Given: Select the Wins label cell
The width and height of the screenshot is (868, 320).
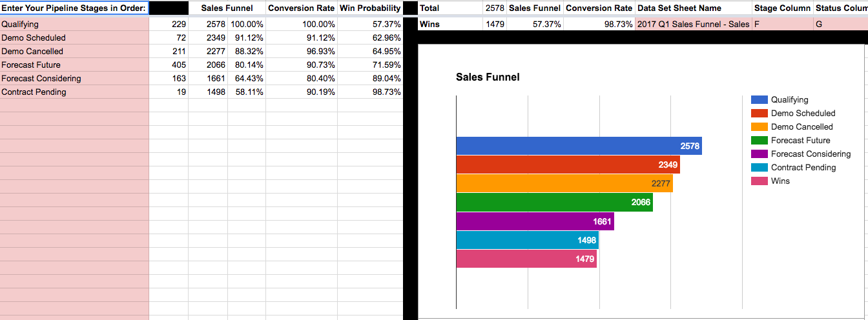Looking at the screenshot, I should (451, 24).
